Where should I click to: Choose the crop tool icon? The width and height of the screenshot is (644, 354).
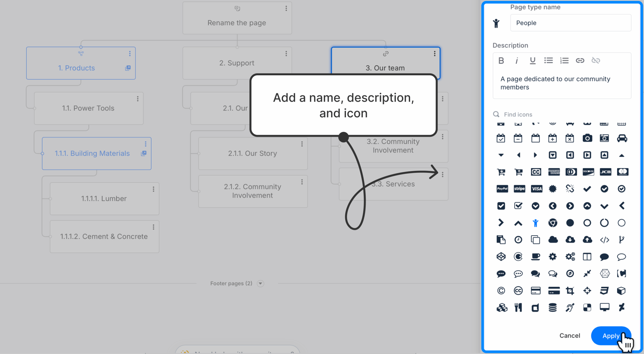click(570, 291)
